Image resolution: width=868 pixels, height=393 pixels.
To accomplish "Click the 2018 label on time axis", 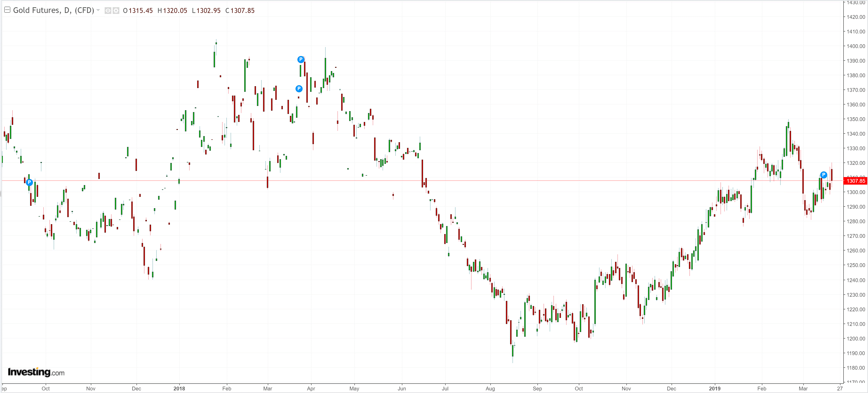I will [179, 388].
